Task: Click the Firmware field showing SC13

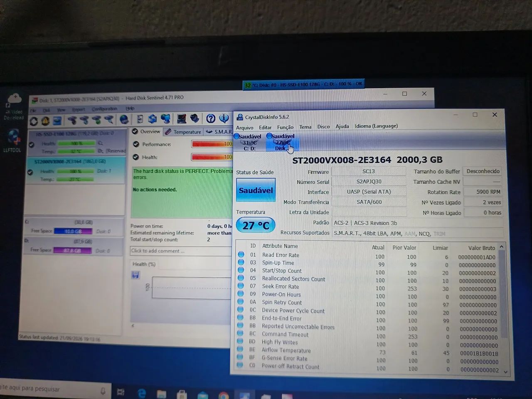Action: tap(369, 171)
